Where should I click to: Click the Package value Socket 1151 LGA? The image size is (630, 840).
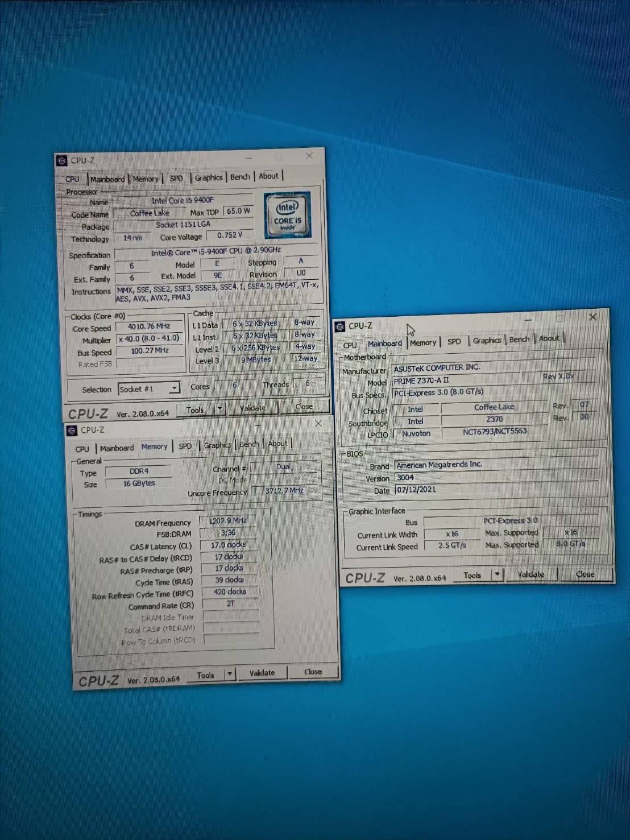183,225
